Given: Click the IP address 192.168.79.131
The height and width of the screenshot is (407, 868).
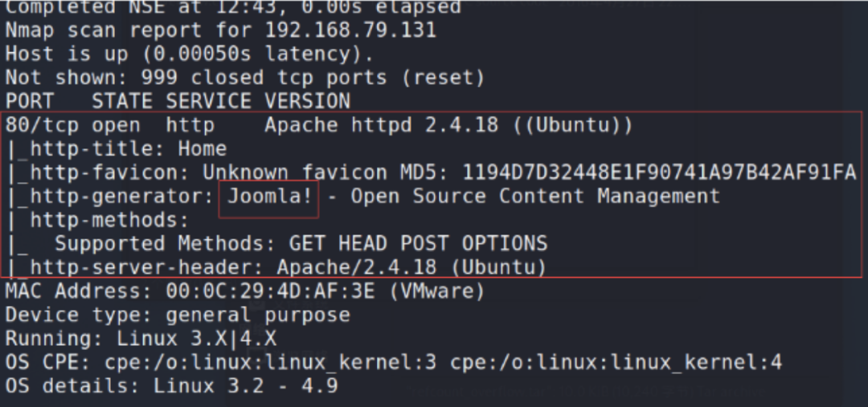Looking at the screenshot, I should tap(350, 30).
